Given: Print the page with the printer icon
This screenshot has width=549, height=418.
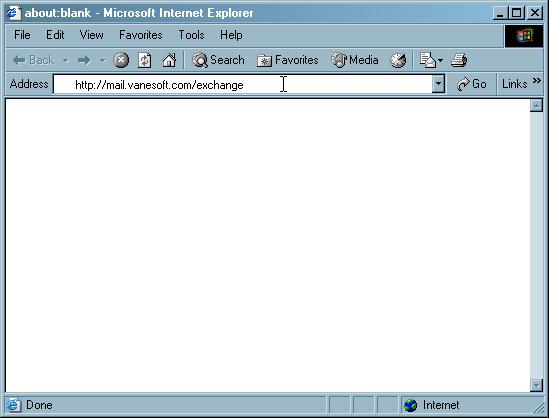Looking at the screenshot, I should tap(459, 60).
